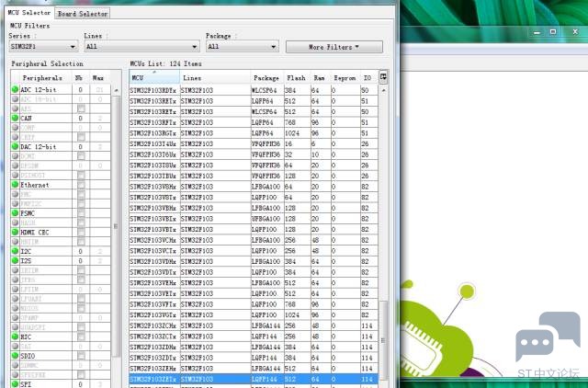Screen dimensions: 588x388
Task: Click the green indicator beside Ethernet
Action: coord(15,185)
